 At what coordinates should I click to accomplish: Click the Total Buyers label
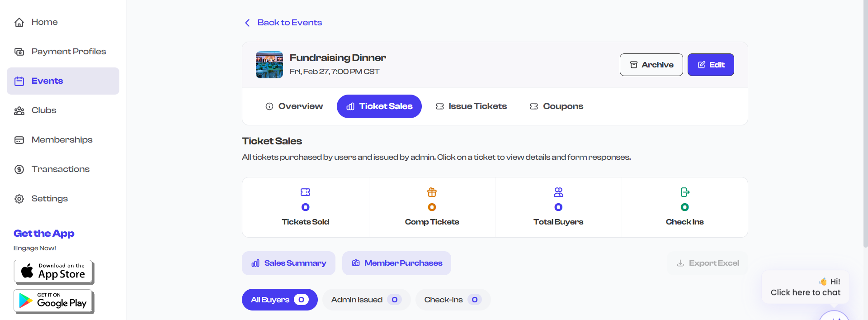(558, 222)
